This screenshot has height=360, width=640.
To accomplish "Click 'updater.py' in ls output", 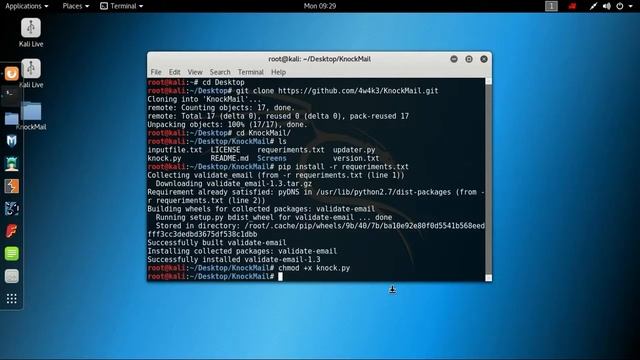I will pyautogui.click(x=354, y=150).
